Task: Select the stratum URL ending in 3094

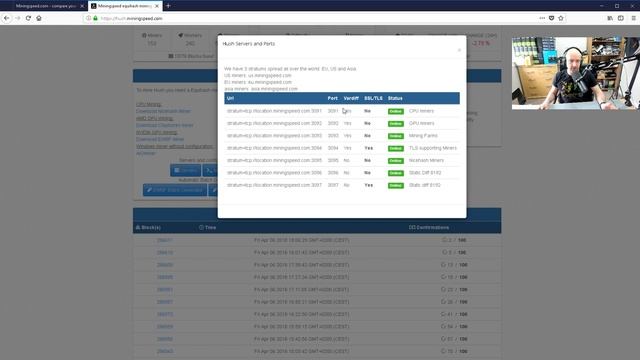Action: coord(274,148)
